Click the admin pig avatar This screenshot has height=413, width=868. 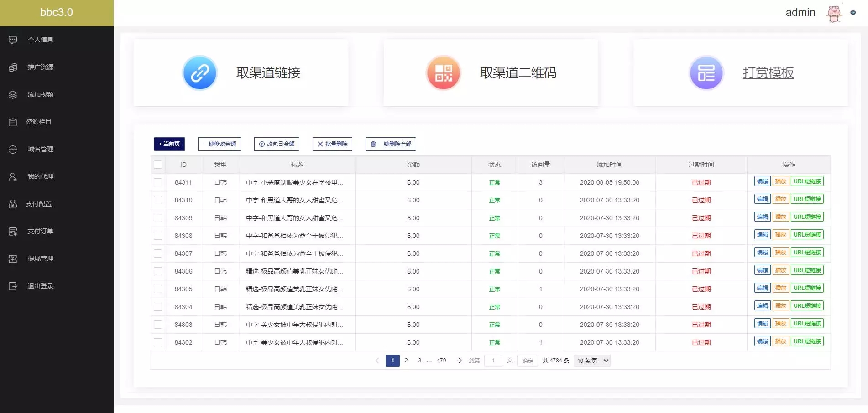point(834,13)
